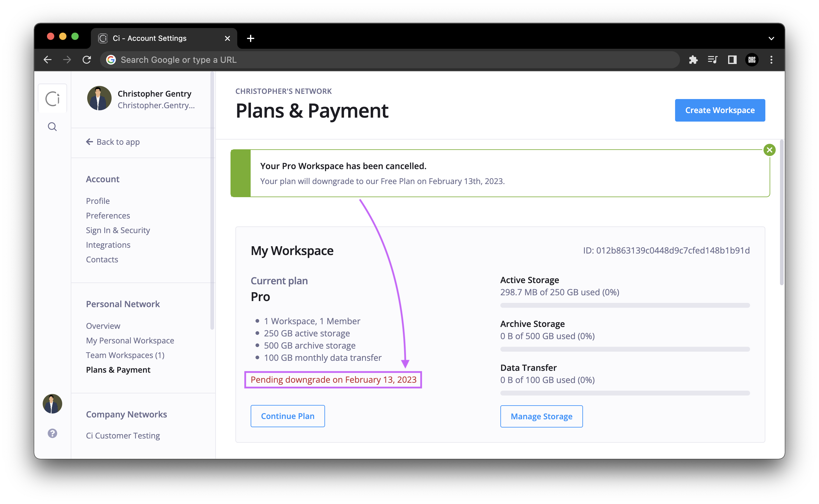Open the media control playlist icon
This screenshot has height=504, width=819.
(x=712, y=60)
